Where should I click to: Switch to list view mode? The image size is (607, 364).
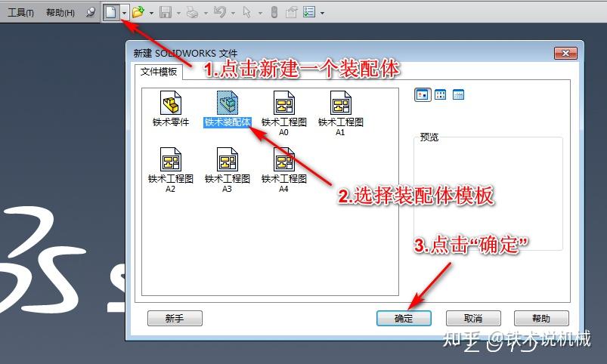click(440, 94)
